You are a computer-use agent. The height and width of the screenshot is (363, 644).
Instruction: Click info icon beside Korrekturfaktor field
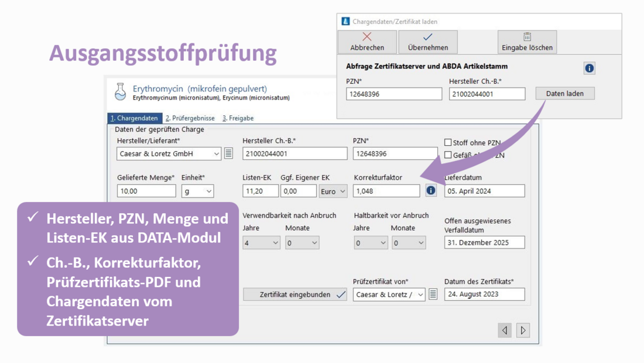[431, 191]
